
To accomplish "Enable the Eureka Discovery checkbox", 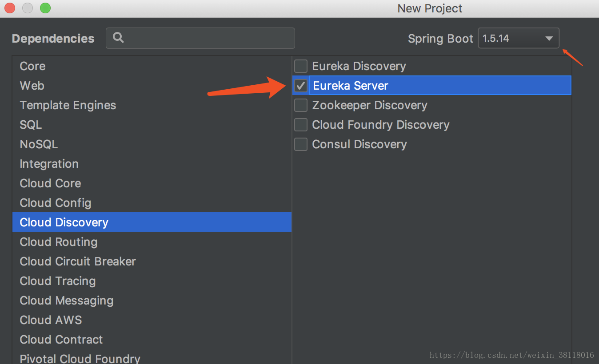I will pos(301,66).
